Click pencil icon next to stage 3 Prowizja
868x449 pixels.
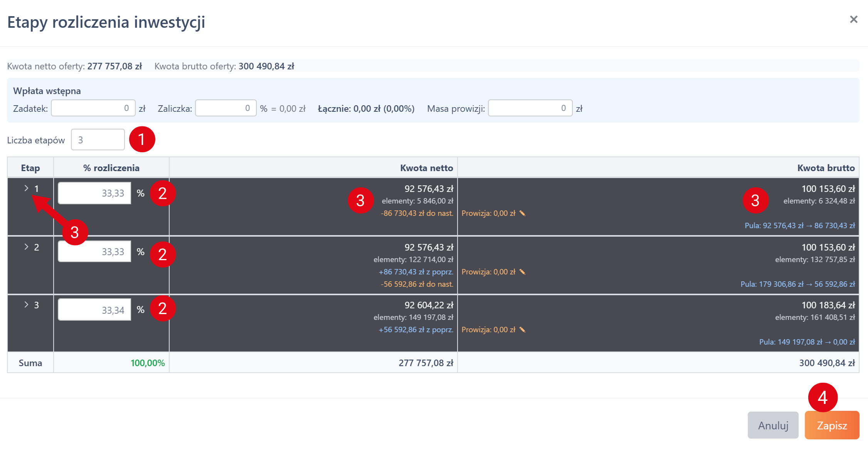(x=522, y=330)
